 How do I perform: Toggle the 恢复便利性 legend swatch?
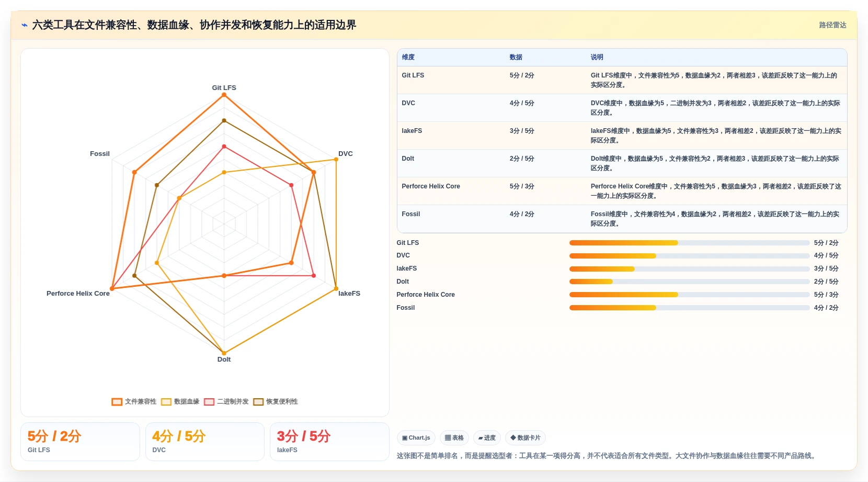point(258,402)
